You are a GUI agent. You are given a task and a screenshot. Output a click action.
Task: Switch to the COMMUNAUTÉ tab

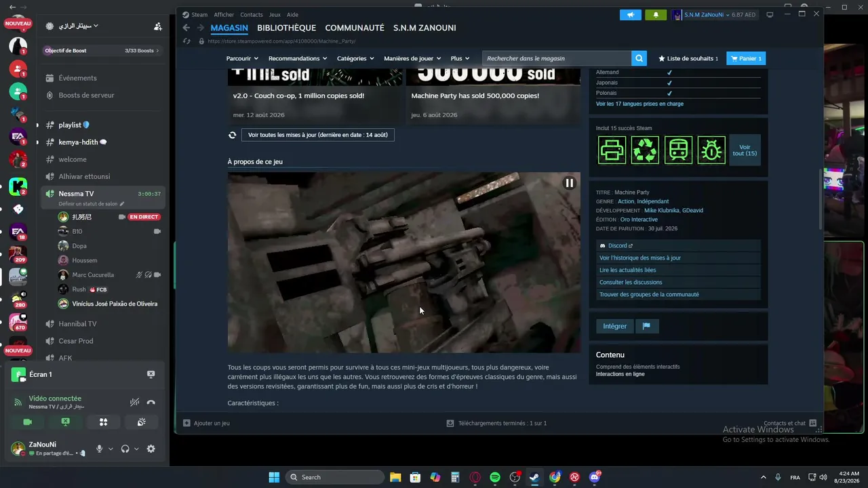click(355, 28)
